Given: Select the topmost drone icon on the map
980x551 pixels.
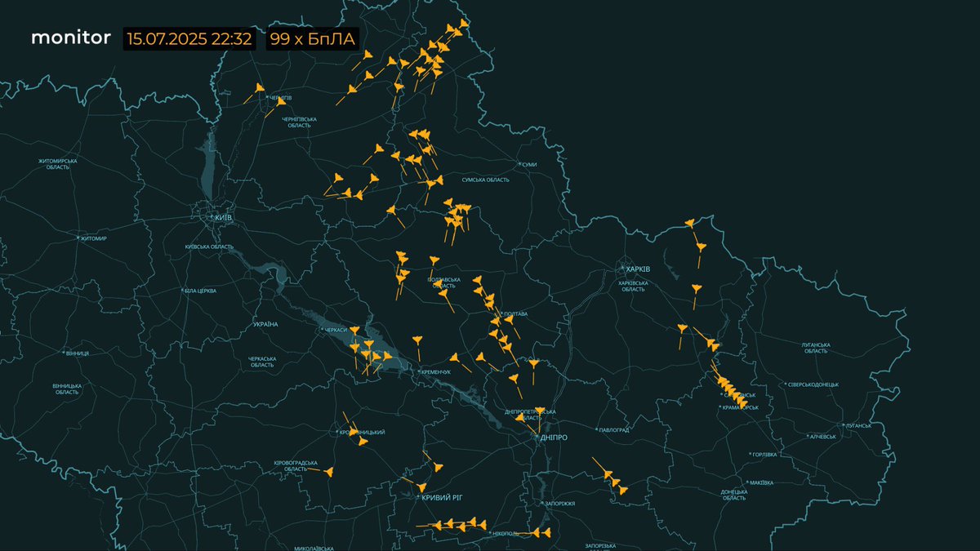Looking at the screenshot, I should point(463,24).
